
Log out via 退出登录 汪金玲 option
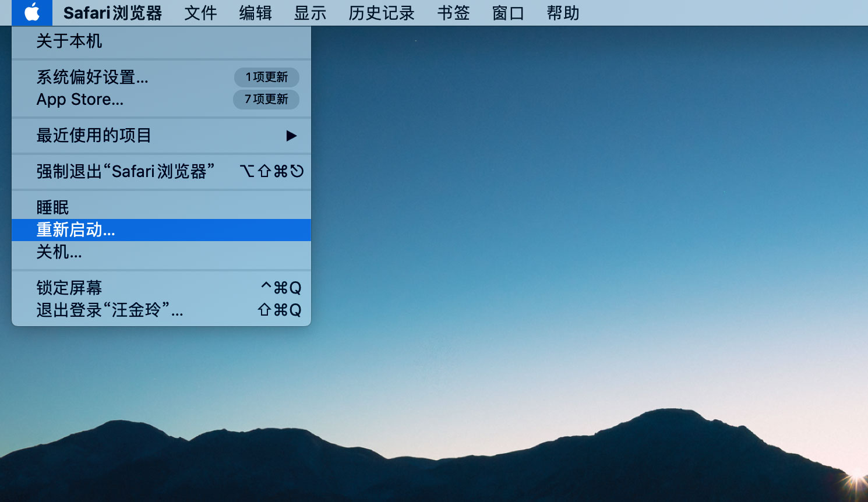[110, 310]
